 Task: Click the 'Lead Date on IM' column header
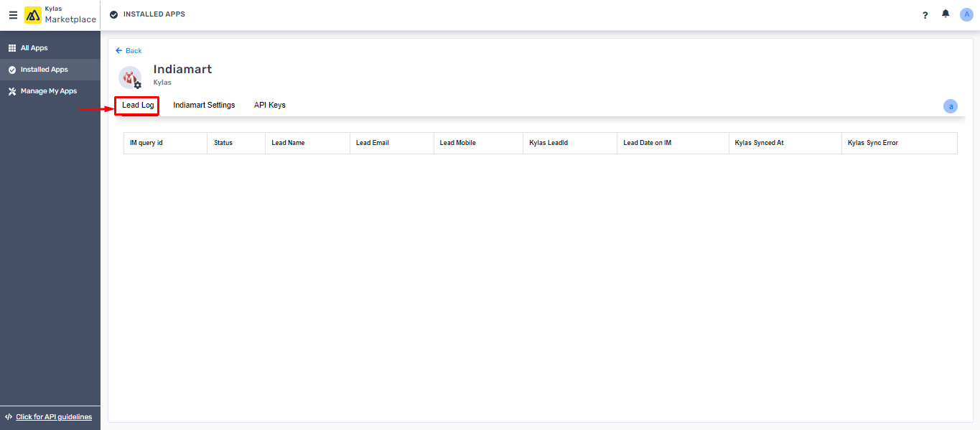click(673, 143)
